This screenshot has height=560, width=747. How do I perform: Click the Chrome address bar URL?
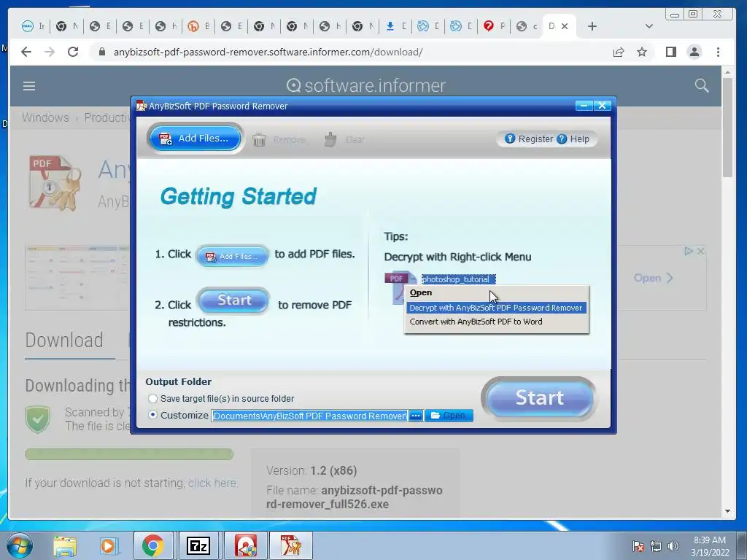tap(268, 52)
